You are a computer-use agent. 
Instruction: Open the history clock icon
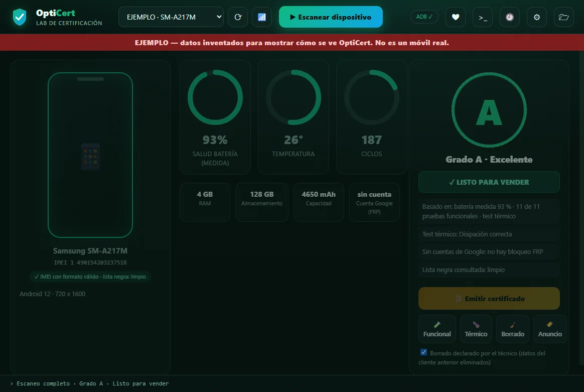510,17
